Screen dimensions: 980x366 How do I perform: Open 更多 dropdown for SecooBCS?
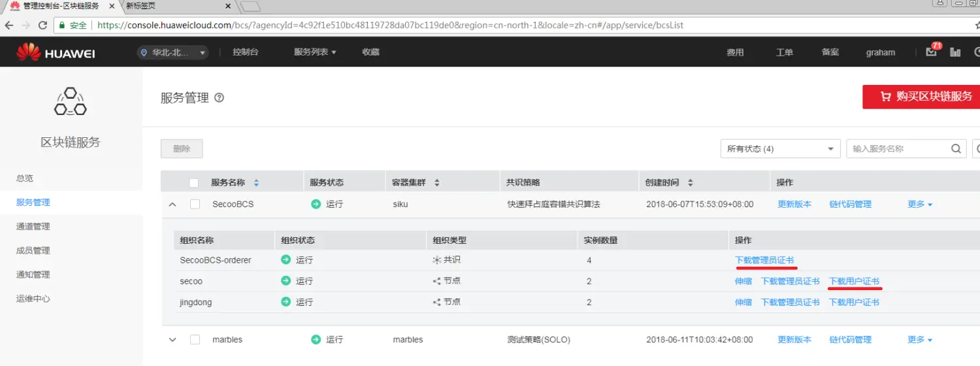click(x=920, y=205)
